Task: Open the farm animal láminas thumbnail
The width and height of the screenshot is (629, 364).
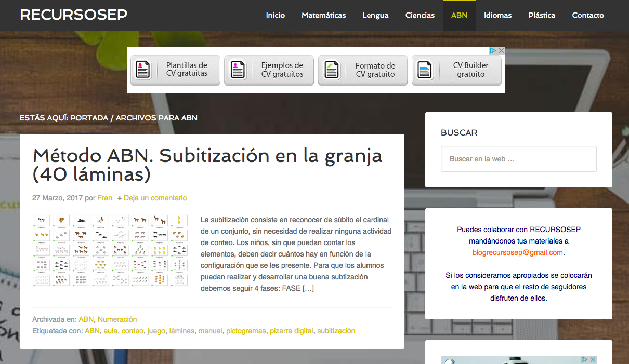Action: tap(110, 250)
